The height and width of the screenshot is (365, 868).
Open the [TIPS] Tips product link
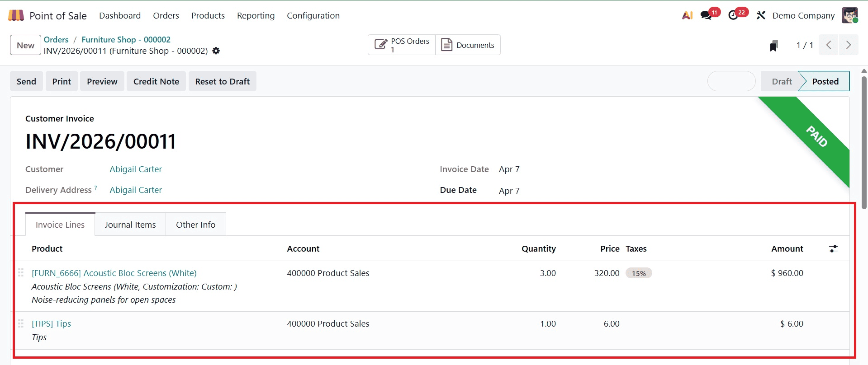[51, 323]
